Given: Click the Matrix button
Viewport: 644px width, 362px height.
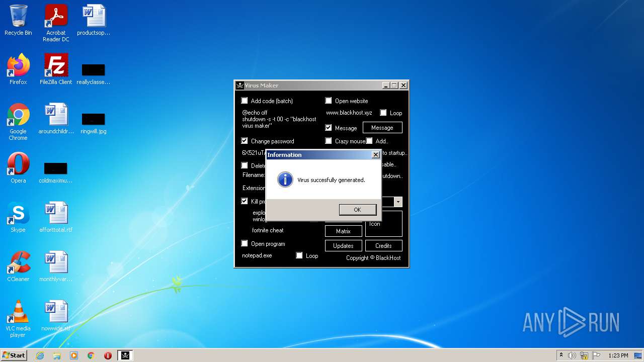Looking at the screenshot, I should pyautogui.click(x=343, y=231).
